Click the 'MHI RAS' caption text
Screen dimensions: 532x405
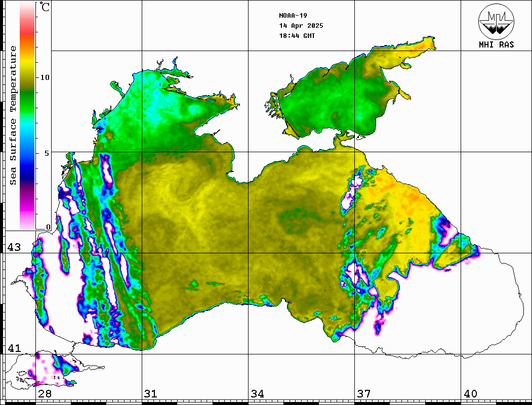(x=497, y=44)
